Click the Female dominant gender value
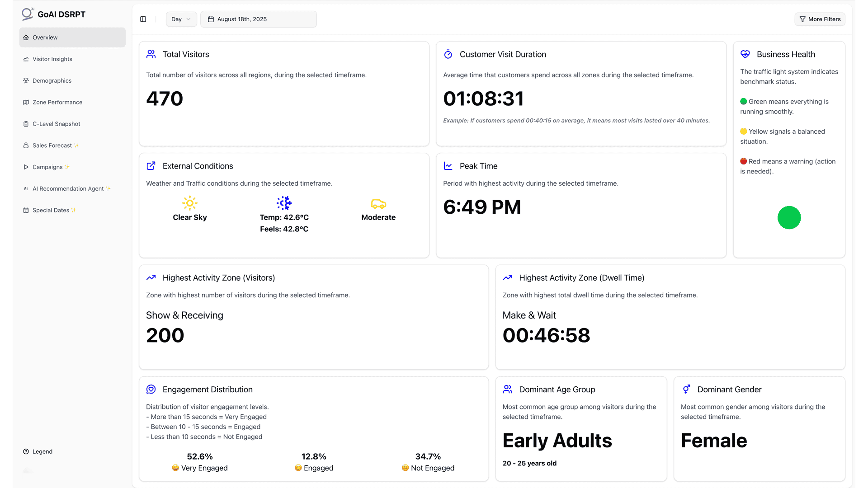 pyautogui.click(x=714, y=441)
